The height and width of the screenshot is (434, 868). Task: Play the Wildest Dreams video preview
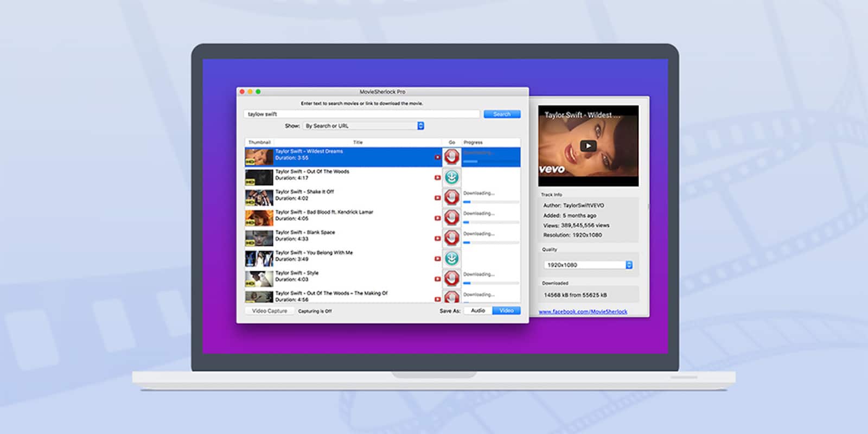(588, 145)
